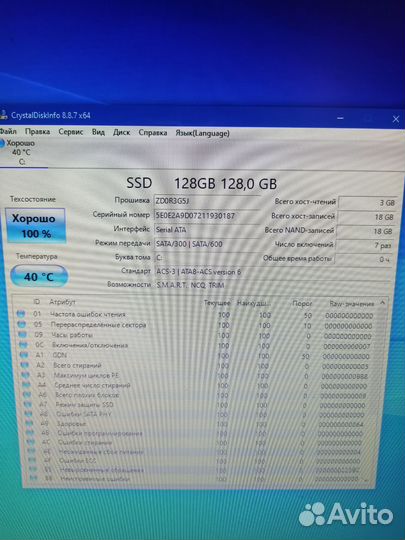Click status icon for Всего стираний row

[x=25, y=365]
